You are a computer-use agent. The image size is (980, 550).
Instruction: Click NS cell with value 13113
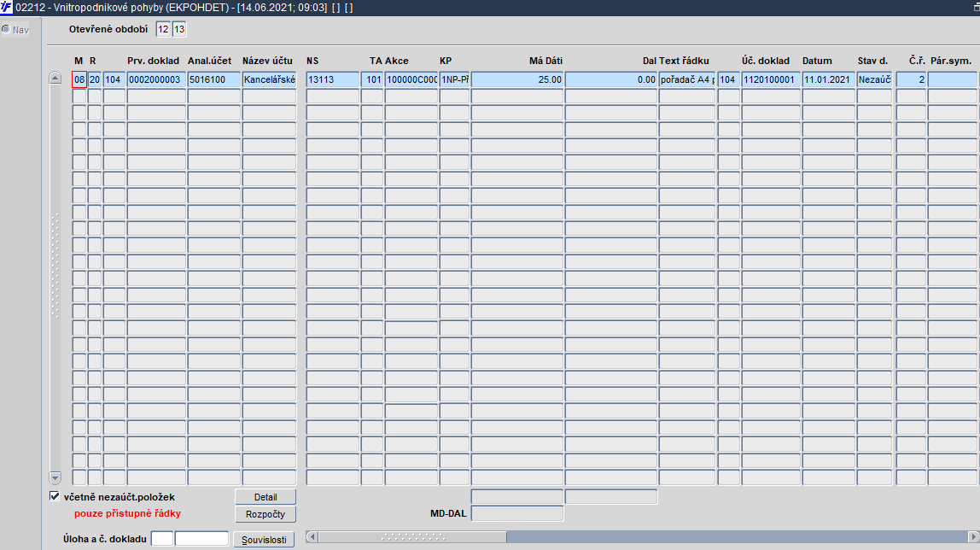[333, 79]
